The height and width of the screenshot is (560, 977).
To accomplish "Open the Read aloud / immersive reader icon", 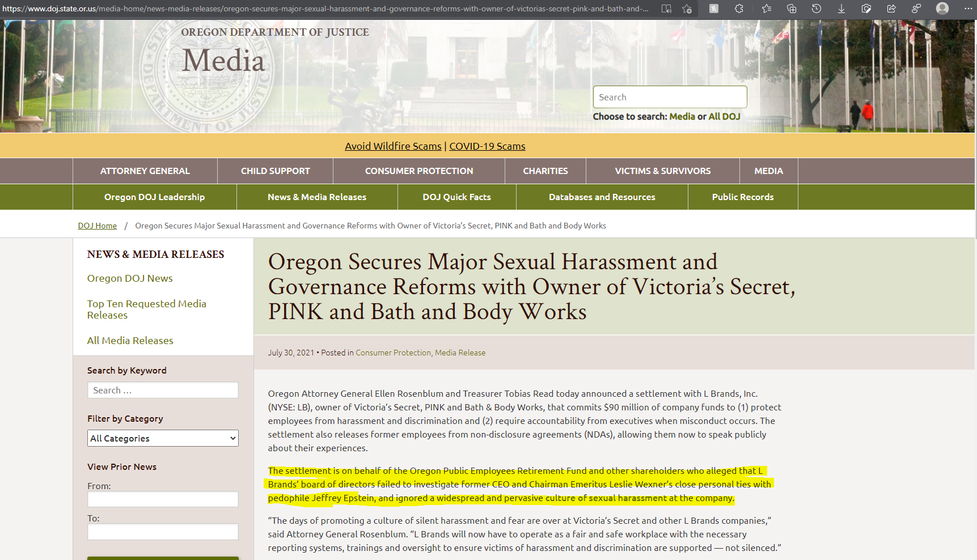I will point(667,9).
